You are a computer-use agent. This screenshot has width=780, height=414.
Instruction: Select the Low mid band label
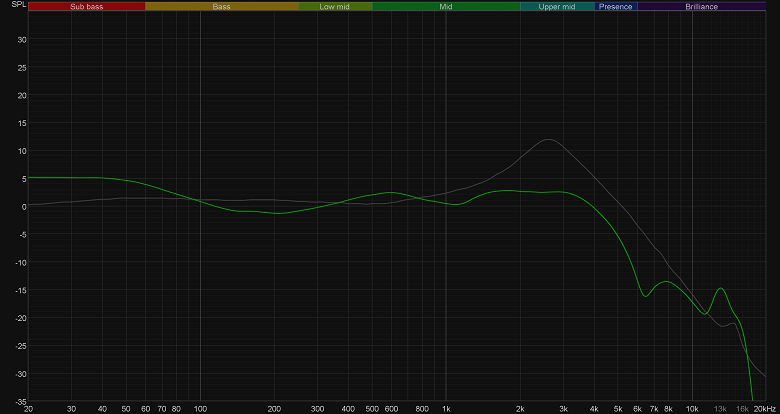click(335, 6)
